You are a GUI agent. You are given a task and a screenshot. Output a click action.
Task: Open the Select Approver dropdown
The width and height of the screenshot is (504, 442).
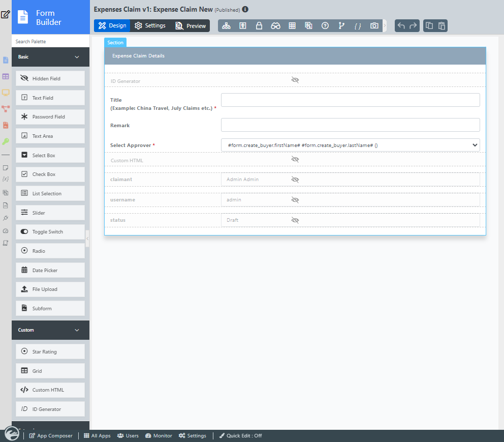pyautogui.click(x=350, y=145)
